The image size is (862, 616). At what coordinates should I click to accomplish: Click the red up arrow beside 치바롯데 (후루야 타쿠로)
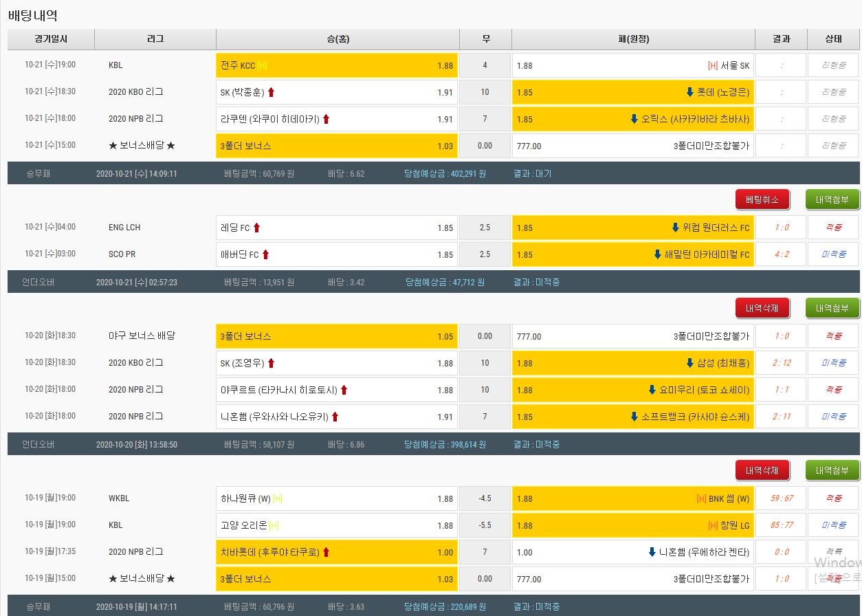[326, 552]
